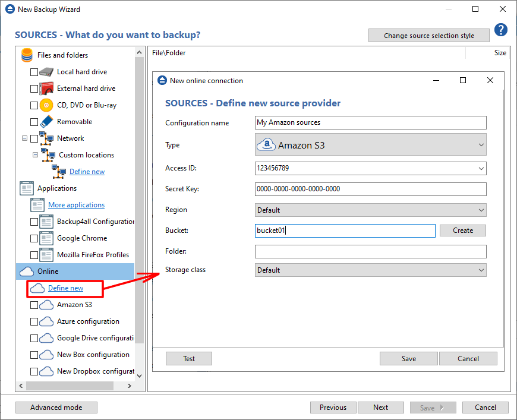Select the Online tree category

75,271
